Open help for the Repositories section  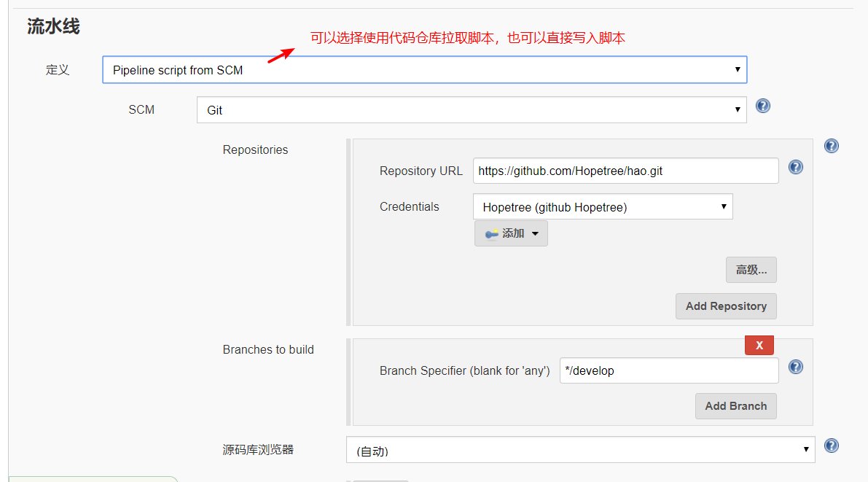pos(832,146)
